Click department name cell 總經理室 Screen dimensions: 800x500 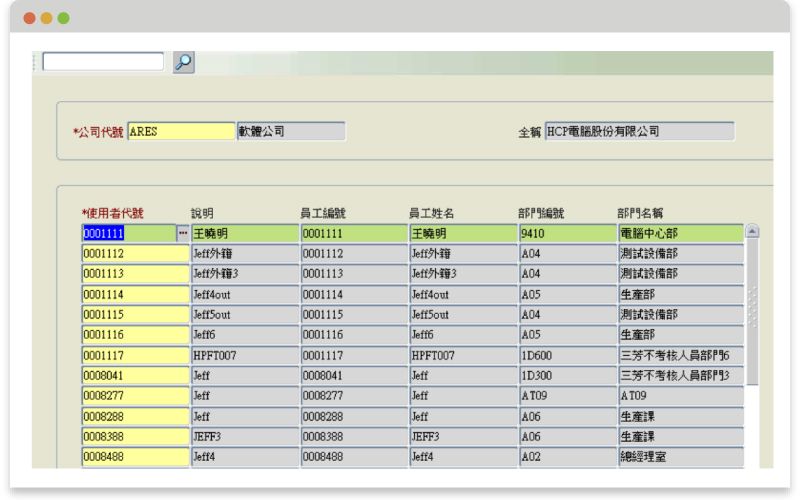[680, 457]
